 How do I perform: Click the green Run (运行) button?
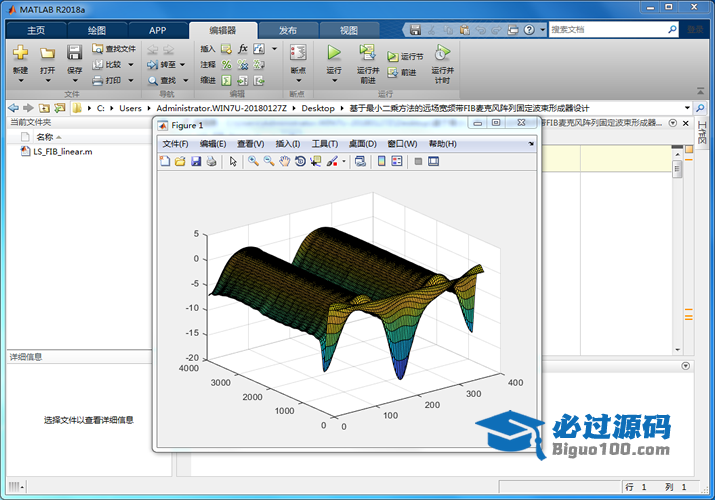334,52
